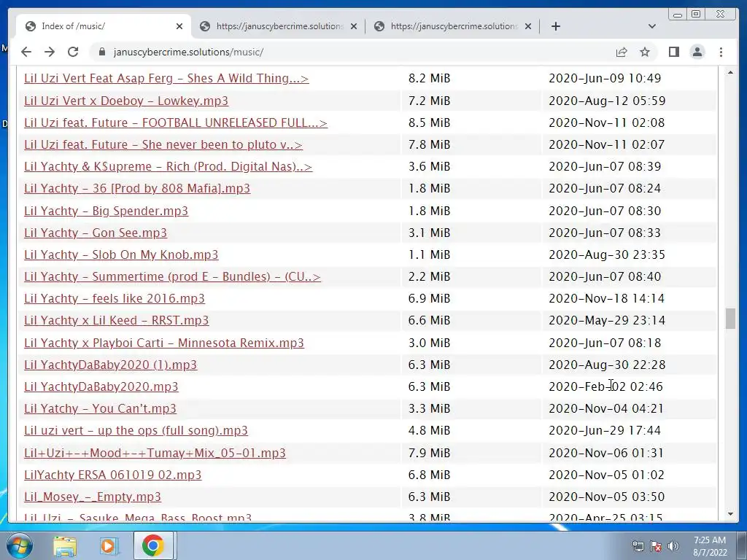Launch Windows Media Player from the taskbar

click(x=109, y=545)
